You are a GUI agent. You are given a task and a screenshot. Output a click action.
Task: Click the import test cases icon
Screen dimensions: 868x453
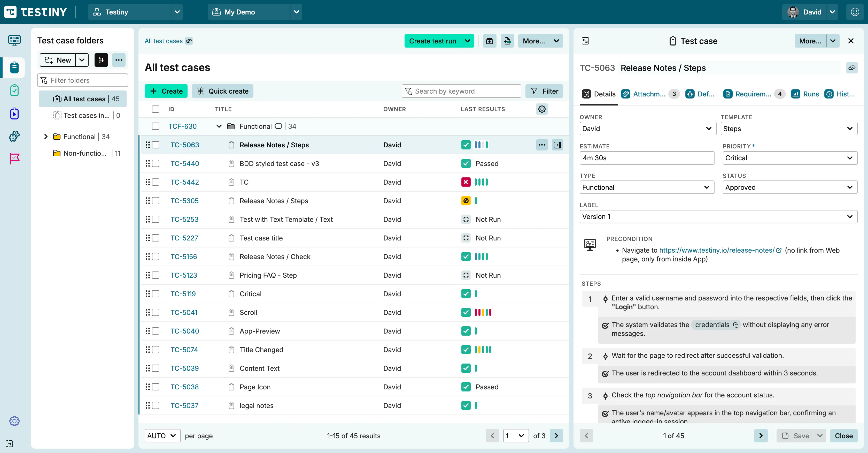[490, 41]
